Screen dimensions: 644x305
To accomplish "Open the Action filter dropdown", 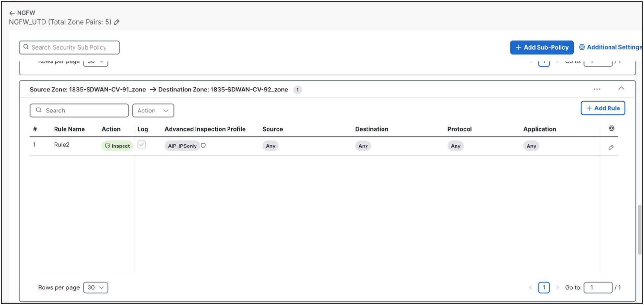I will (x=153, y=111).
